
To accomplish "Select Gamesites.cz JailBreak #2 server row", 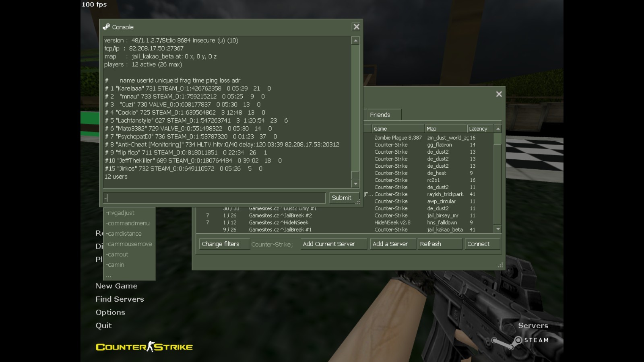I will [345, 216].
